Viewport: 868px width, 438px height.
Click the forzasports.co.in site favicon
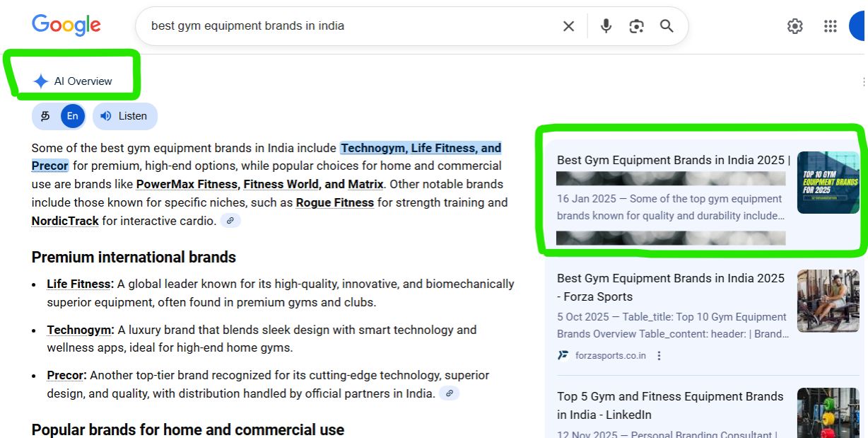563,355
